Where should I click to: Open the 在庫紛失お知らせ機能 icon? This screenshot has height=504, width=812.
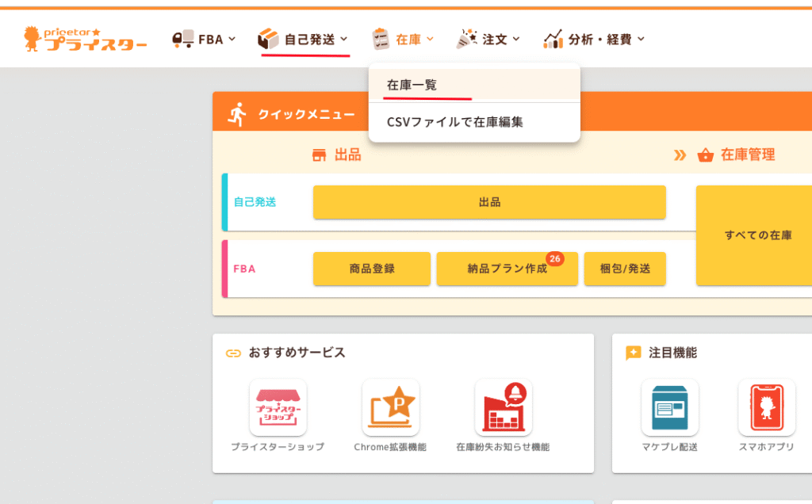click(503, 407)
